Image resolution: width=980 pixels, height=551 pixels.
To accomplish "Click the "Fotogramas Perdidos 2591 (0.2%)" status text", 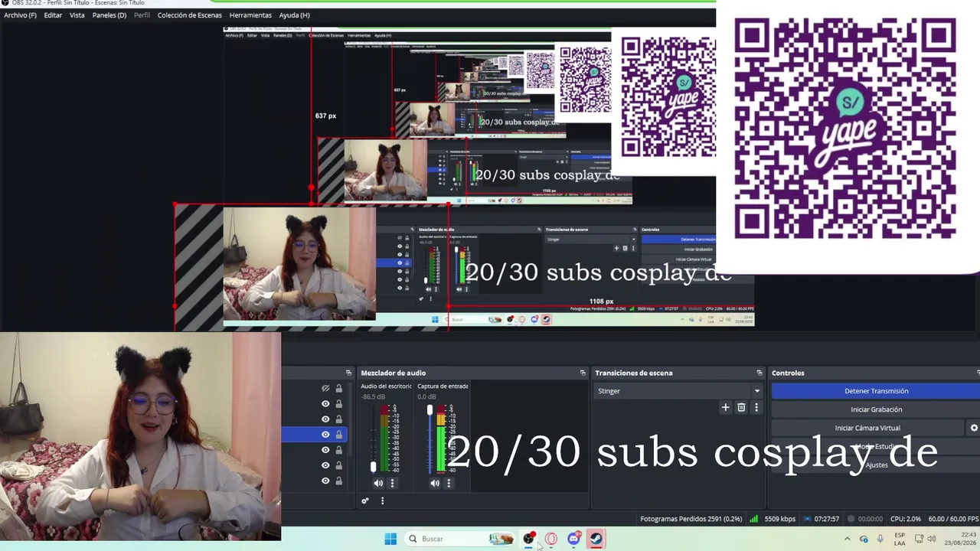I will [x=691, y=519].
